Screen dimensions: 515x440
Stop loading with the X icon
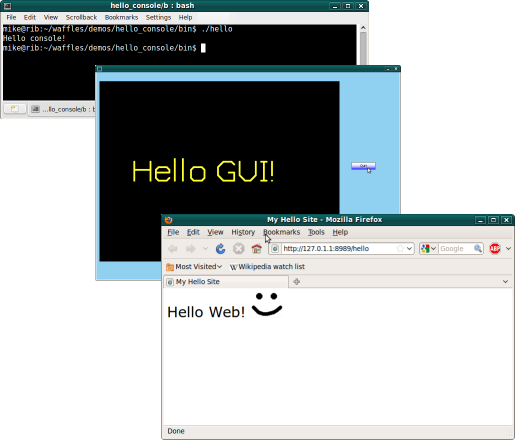tap(238, 249)
